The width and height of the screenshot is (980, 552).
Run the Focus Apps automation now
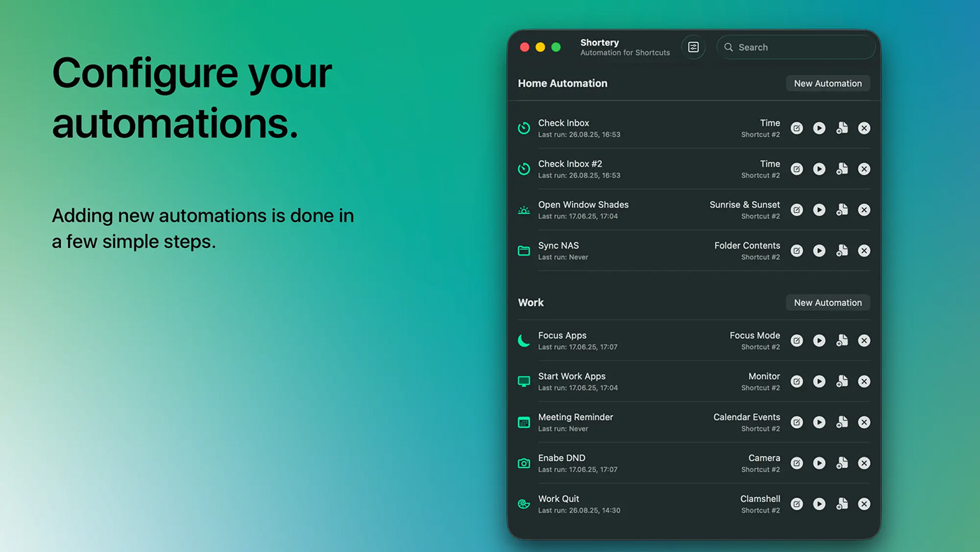(x=819, y=340)
